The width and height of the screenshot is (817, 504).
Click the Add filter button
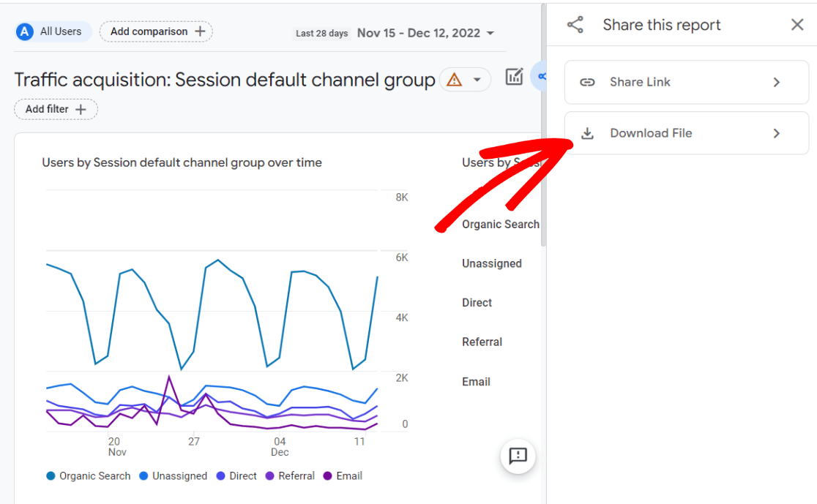click(56, 109)
